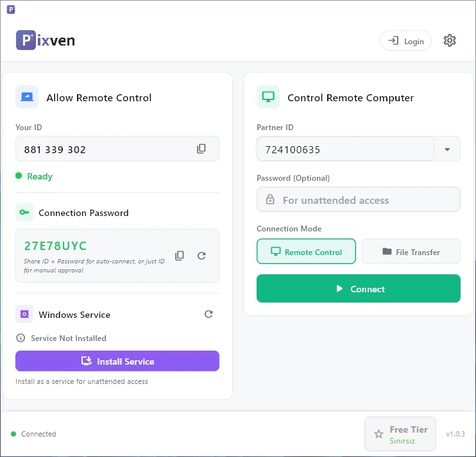
Task: Regenerate the connection password
Action: (x=201, y=256)
